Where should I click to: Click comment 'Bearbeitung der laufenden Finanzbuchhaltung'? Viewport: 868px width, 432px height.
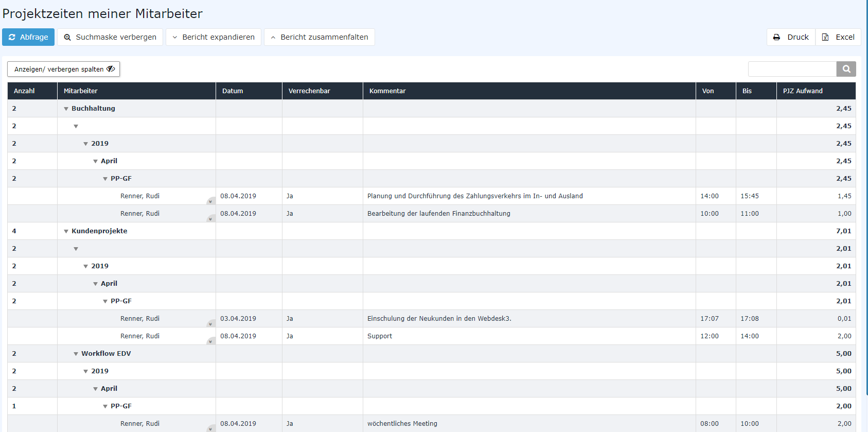pyautogui.click(x=439, y=214)
